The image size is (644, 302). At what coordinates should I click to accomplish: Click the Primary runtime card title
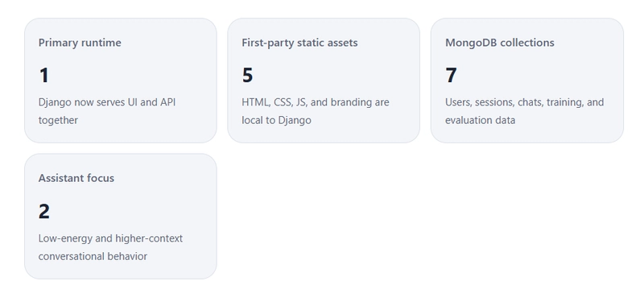pyautogui.click(x=80, y=43)
